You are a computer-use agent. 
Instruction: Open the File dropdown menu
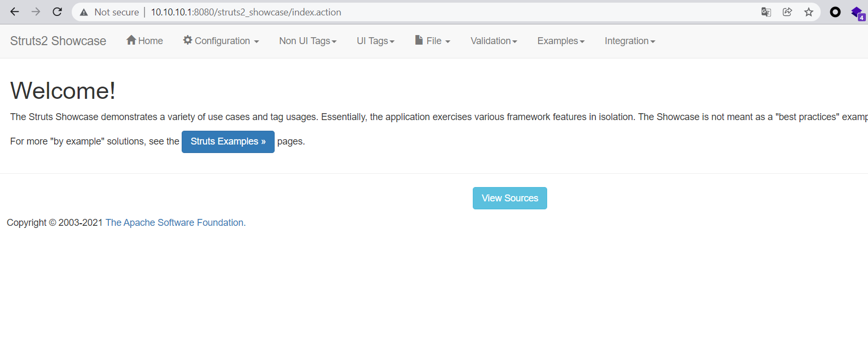click(x=432, y=41)
